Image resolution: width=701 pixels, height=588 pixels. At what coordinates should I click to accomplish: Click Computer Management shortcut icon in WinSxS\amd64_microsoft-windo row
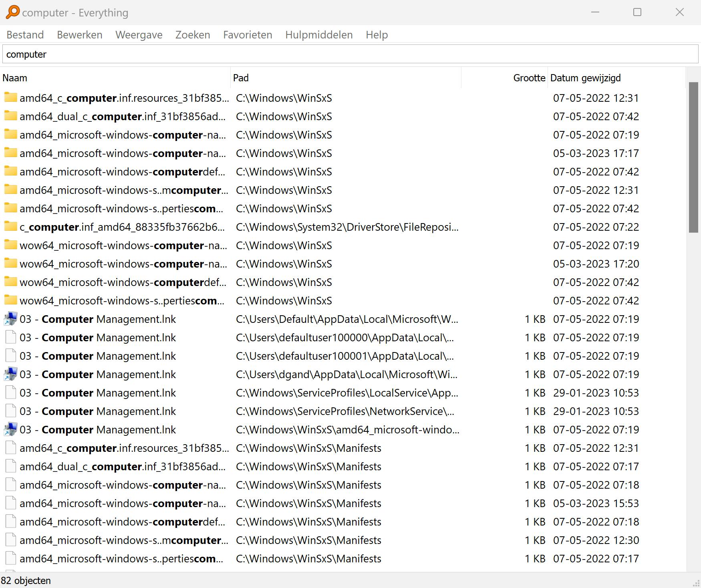(x=10, y=429)
